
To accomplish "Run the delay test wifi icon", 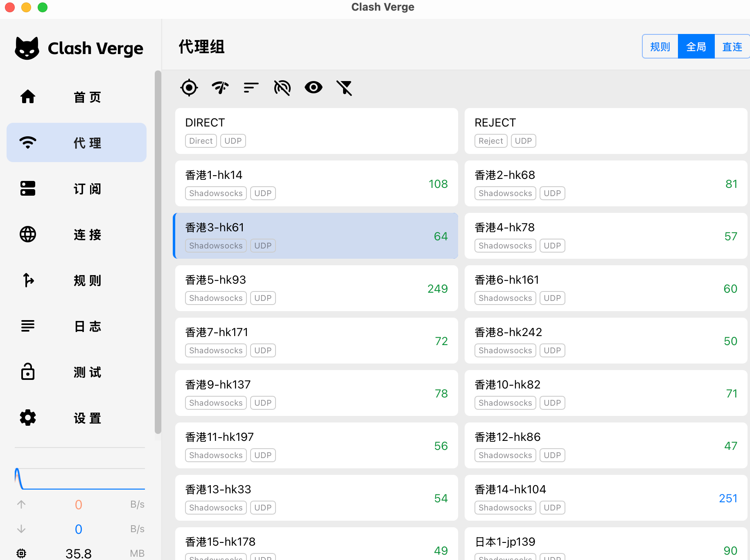I will (x=220, y=88).
